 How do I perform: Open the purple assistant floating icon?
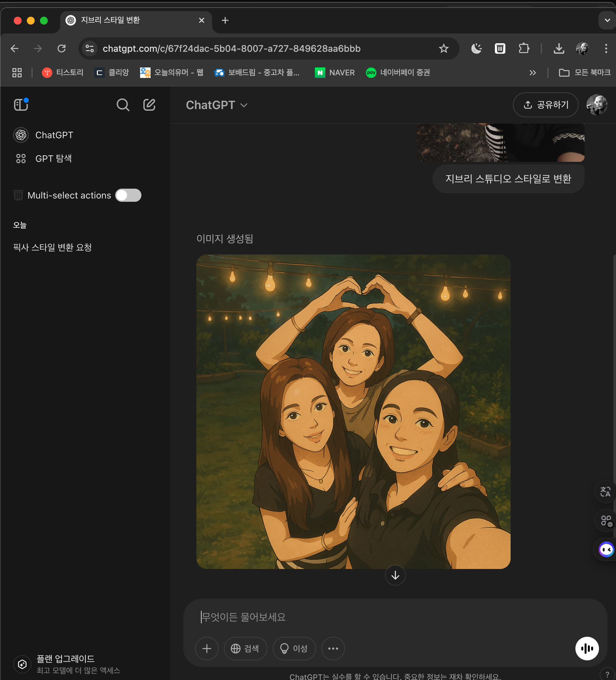coord(606,549)
